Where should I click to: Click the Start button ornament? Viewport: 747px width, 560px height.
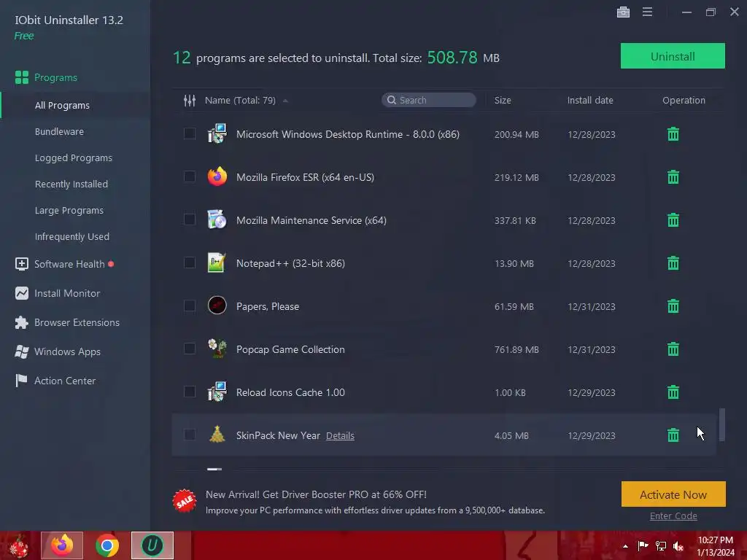pos(18,545)
